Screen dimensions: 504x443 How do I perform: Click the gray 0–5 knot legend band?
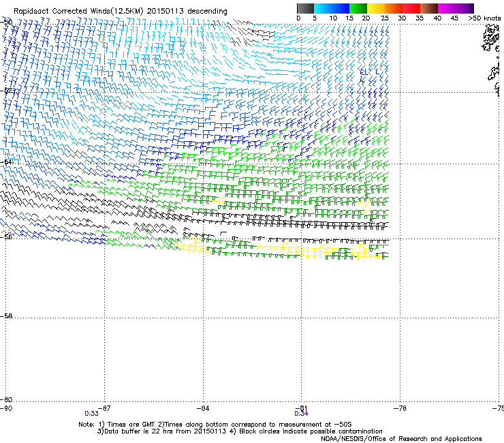coord(305,8)
